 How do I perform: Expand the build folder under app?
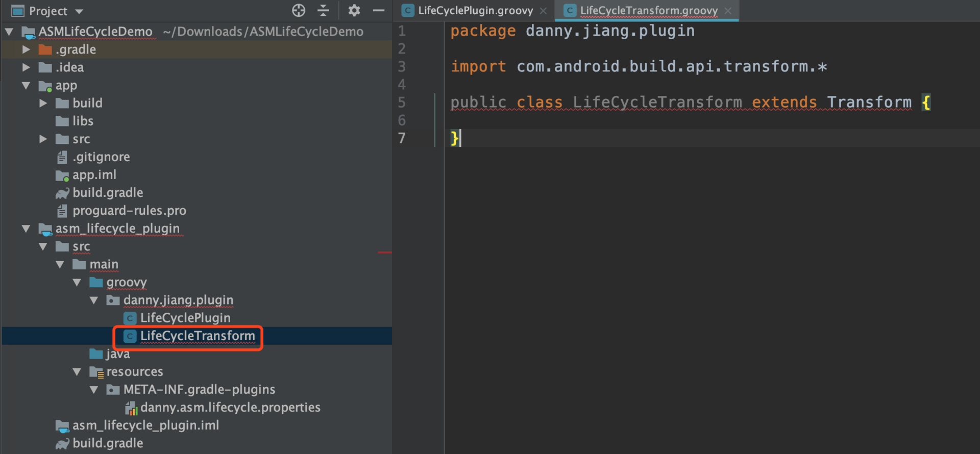point(43,103)
